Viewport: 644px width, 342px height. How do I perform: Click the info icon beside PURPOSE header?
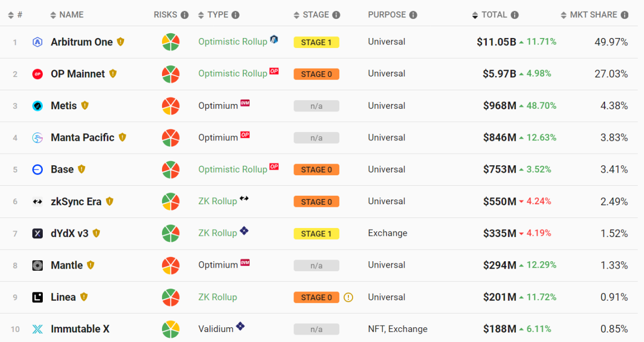(413, 15)
